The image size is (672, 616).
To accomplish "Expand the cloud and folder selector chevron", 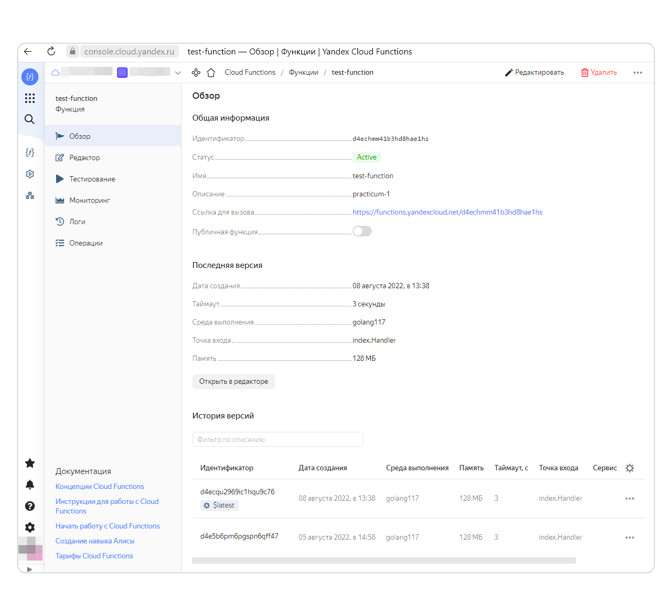I will pyautogui.click(x=178, y=73).
